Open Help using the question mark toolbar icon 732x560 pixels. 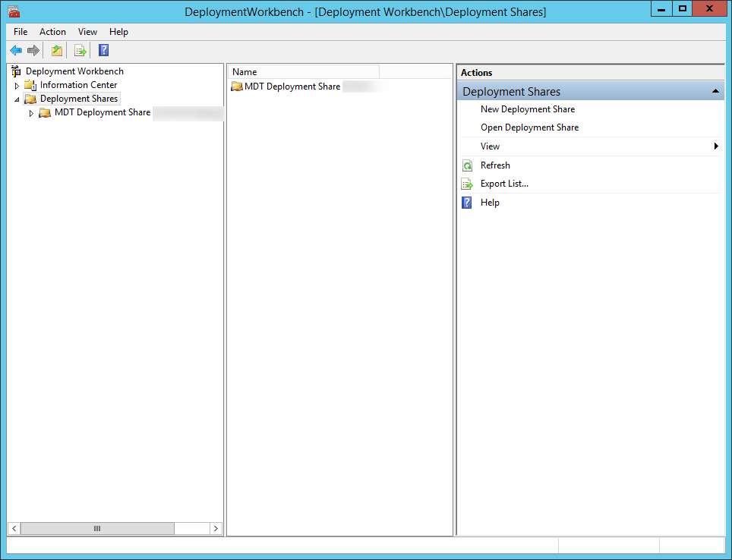tap(103, 50)
